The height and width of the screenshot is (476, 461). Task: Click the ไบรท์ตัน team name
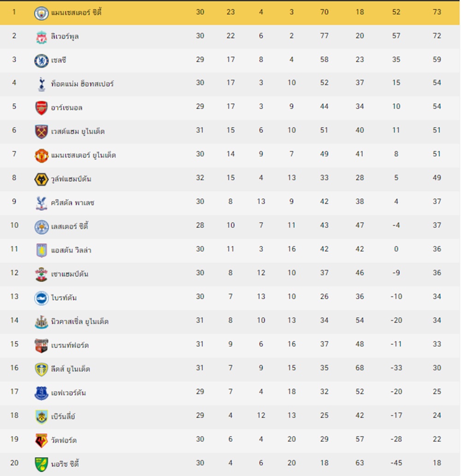point(64,297)
